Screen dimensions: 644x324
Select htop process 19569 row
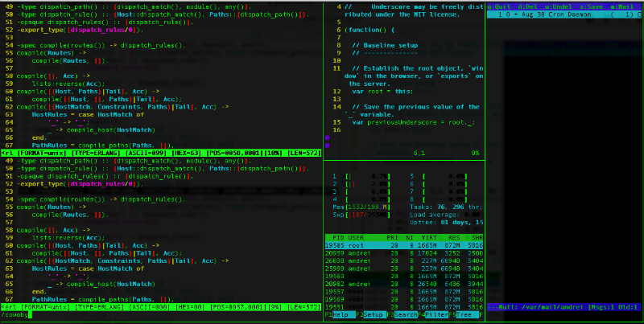(x=404, y=299)
